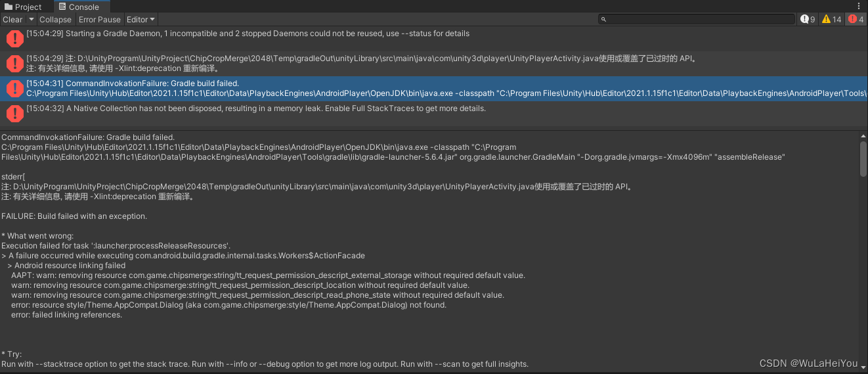Click the 'stderr[' line in details
Viewport: 868px width, 374px height.
coord(13,177)
